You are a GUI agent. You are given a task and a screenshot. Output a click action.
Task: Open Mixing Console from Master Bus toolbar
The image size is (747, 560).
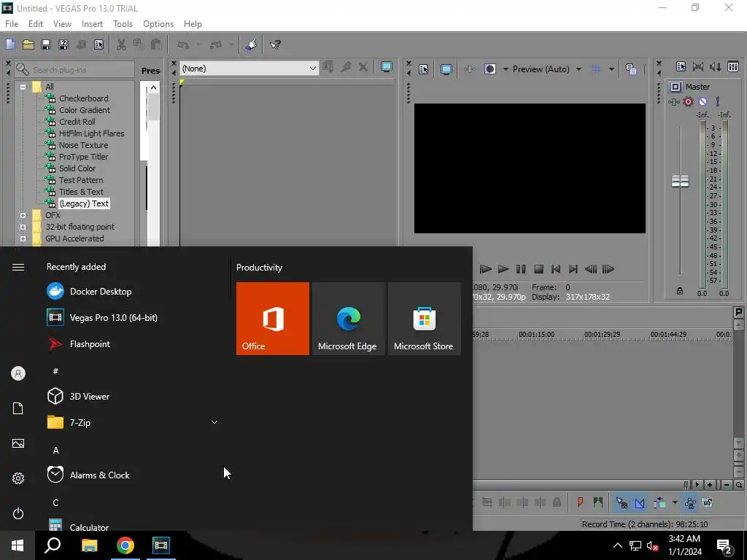pyautogui.click(x=733, y=67)
